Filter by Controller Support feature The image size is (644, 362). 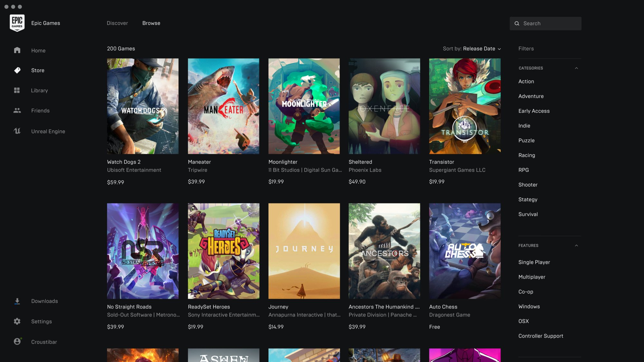click(x=541, y=336)
